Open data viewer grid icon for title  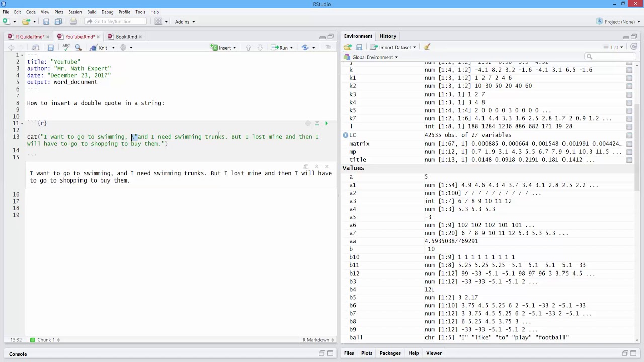[x=629, y=160]
